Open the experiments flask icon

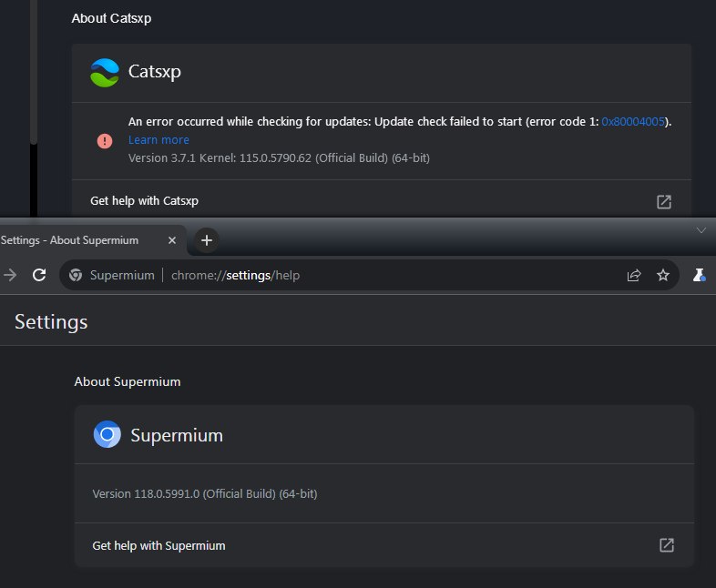(x=699, y=275)
